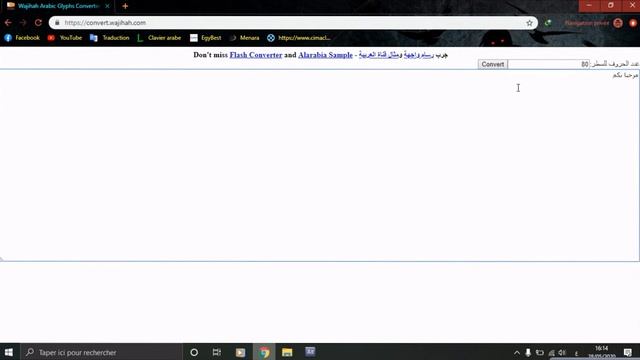640x360 pixels.
Task: Open File Explorer from the taskbar
Action: click(x=287, y=352)
